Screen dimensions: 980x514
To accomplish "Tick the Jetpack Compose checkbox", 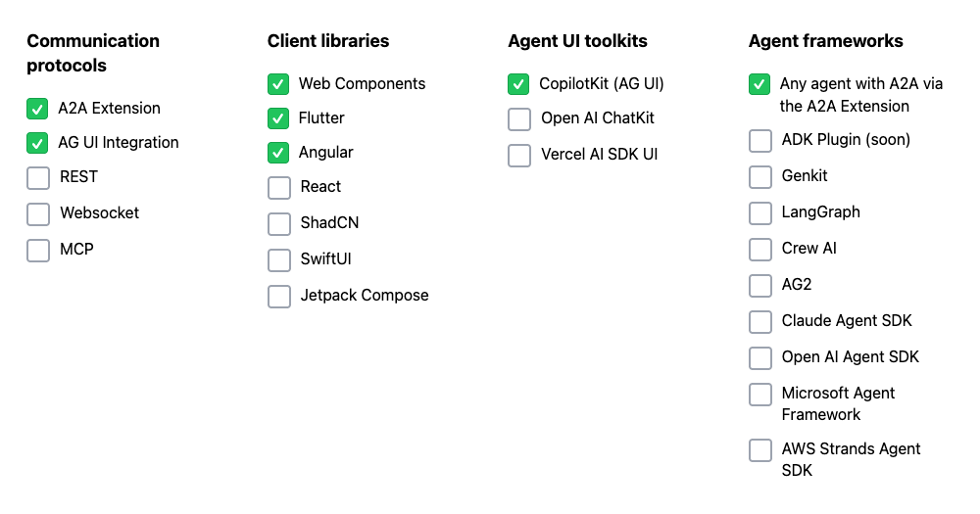I will (x=279, y=296).
